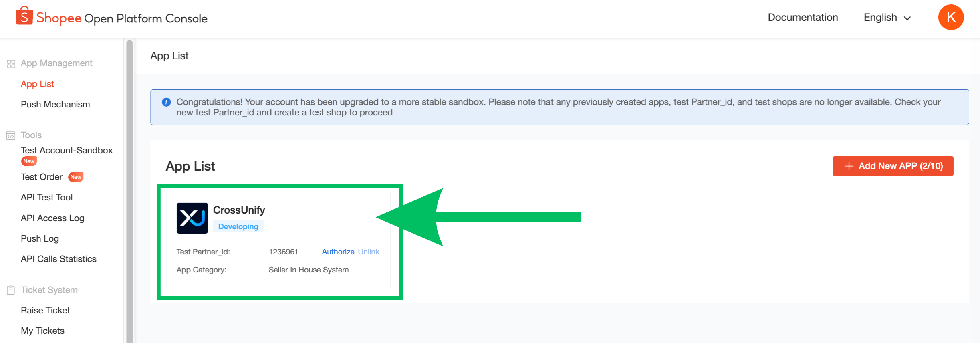980x343 pixels.
Task: Click the Ticket System section header
Action: tap(49, 290)
